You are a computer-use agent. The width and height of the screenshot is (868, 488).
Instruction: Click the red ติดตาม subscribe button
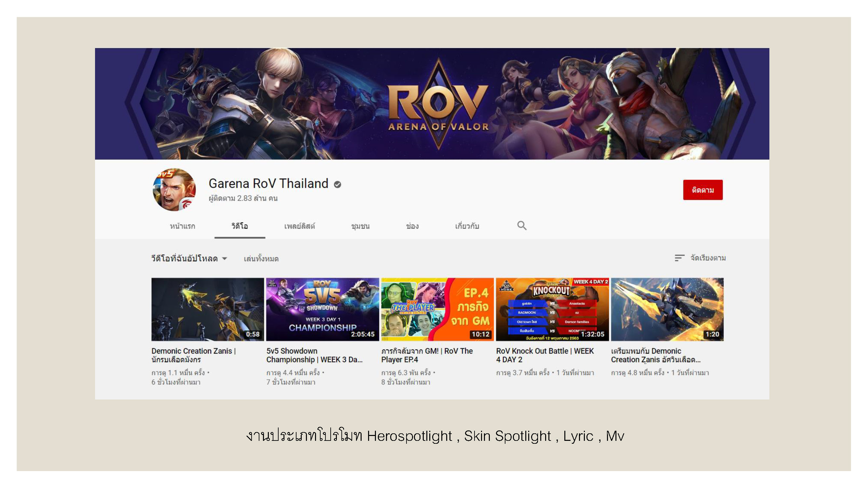703,190
